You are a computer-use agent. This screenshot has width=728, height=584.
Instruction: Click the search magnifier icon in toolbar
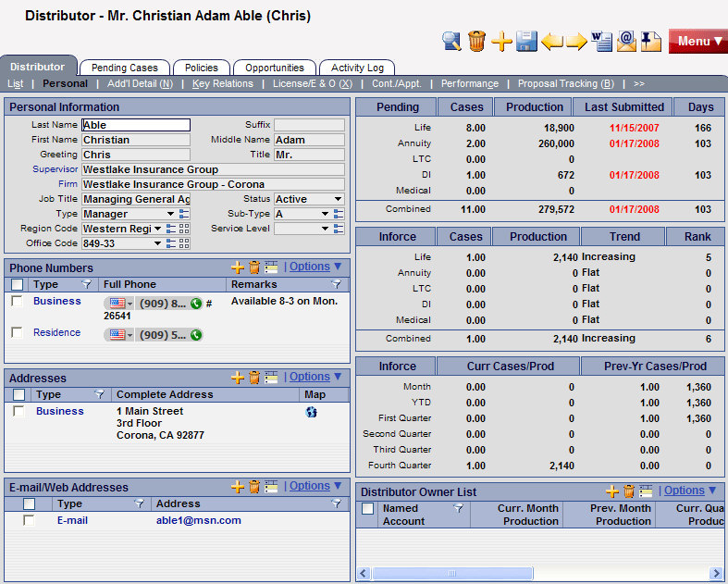click(451, 41)
